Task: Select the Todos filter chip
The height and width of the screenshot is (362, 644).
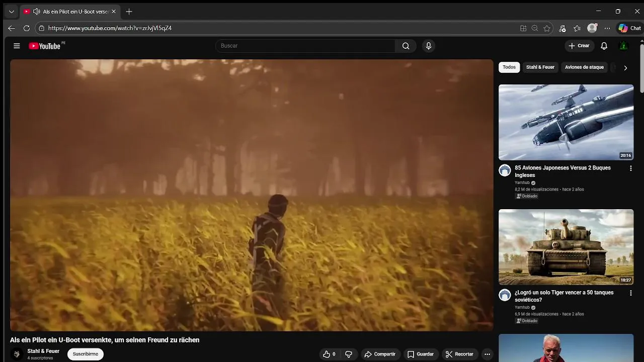Action: (x=509, y=67)
